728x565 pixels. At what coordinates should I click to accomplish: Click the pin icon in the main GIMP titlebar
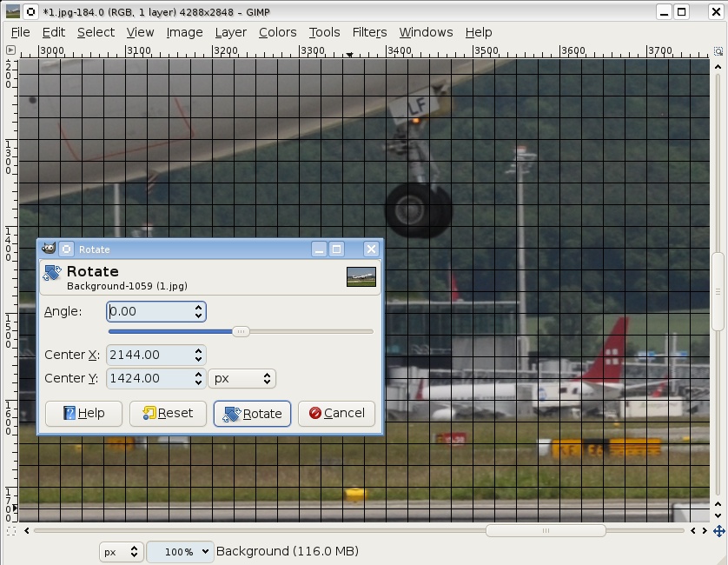(x=30, y=12)
